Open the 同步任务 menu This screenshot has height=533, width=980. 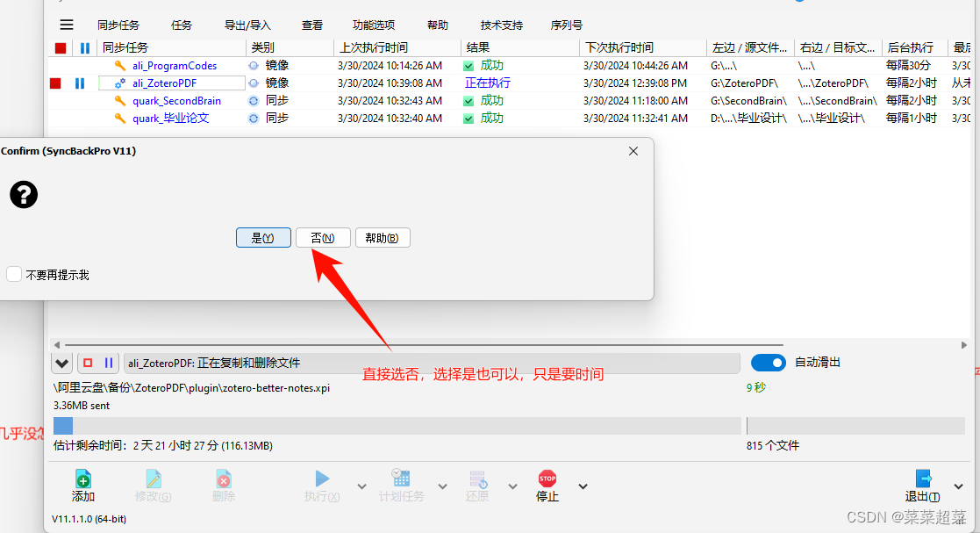pyautogui.click(x=118, y=25)
